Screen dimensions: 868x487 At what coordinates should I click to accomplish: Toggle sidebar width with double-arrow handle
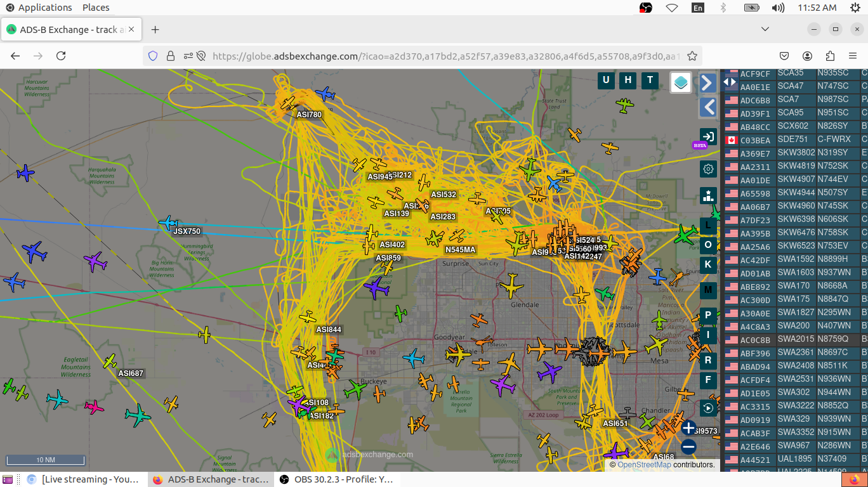(730, 82)
